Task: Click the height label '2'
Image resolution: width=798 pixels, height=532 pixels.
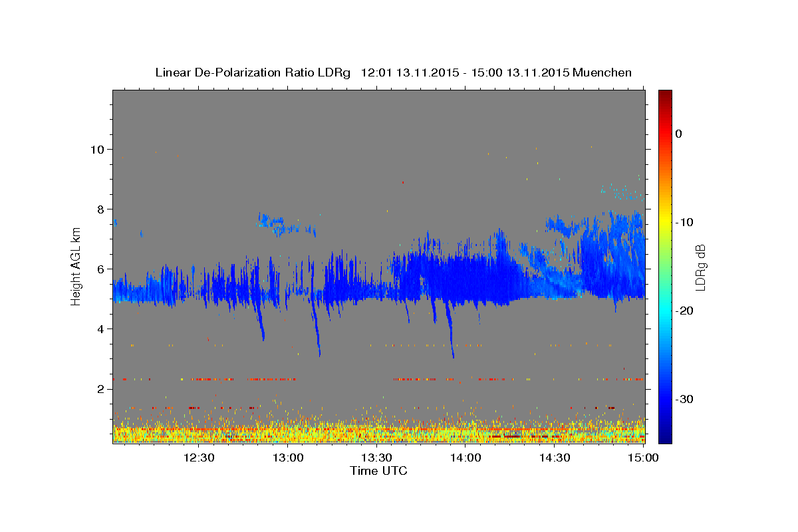Action: 100,388
